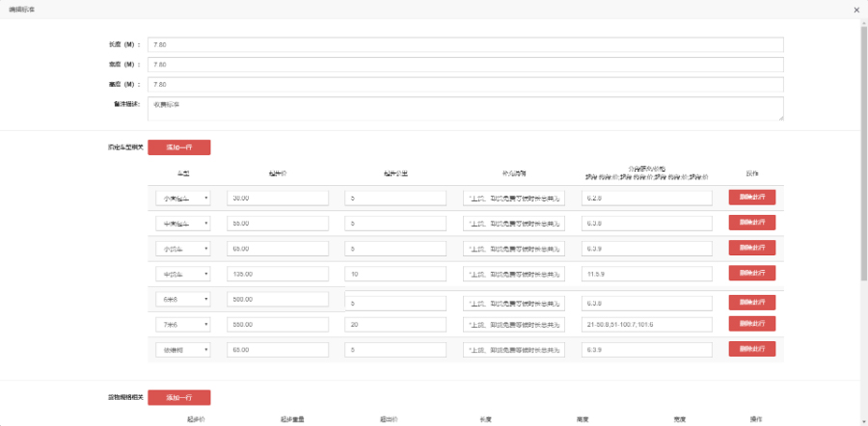Screen dimensions: 868x426
Task: Add a row to the cargo specification table
Action: click(178, 397)
